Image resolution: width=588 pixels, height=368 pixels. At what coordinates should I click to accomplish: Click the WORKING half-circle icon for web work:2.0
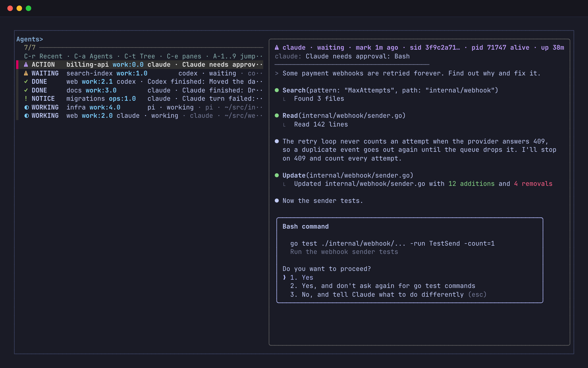pyautogui.click(x=26, y=116)
